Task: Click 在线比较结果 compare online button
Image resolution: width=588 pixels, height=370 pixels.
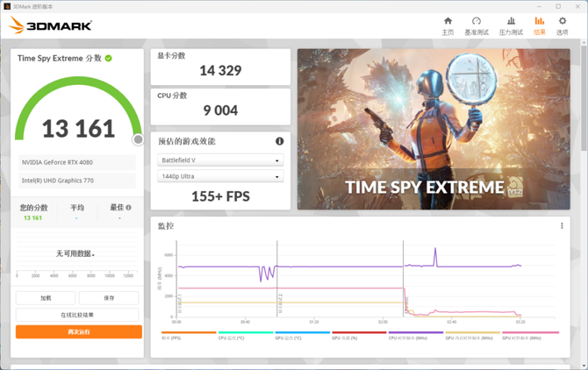Action: 77,315
